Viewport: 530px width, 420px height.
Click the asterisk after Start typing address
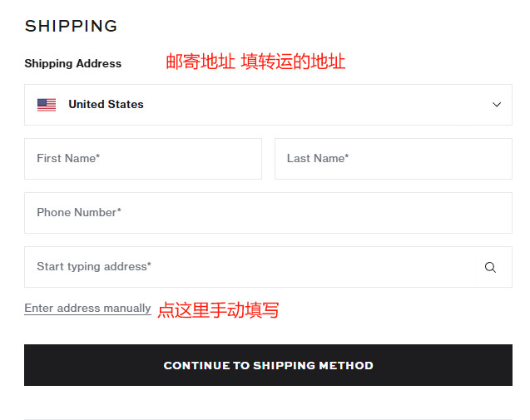pyautogui.click(x=149, y=266)
